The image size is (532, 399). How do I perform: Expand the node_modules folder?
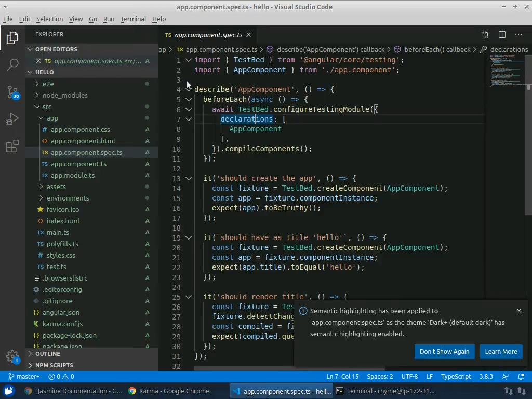64,95
